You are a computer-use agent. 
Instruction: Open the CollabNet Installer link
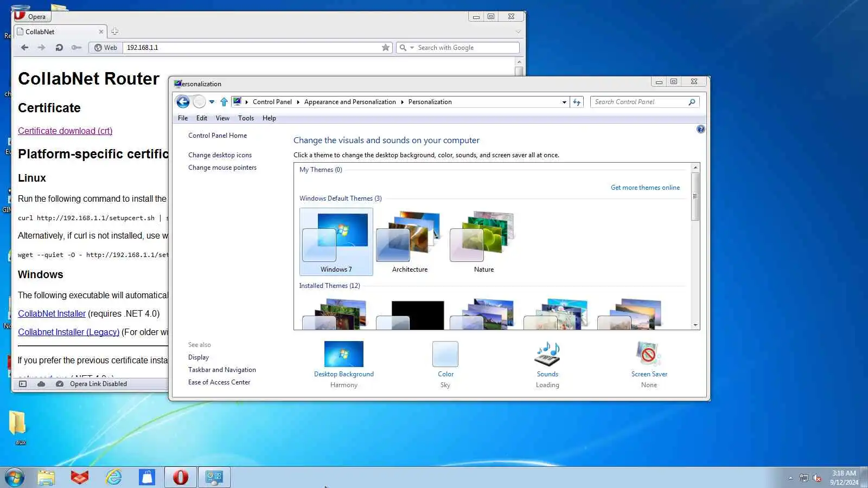point(52,313)
